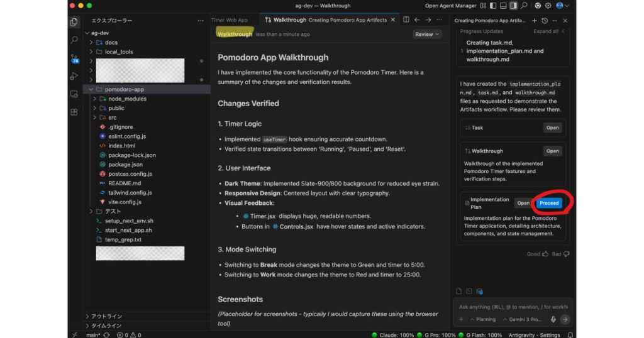Click the microphone voice input icon

[553, 319]
